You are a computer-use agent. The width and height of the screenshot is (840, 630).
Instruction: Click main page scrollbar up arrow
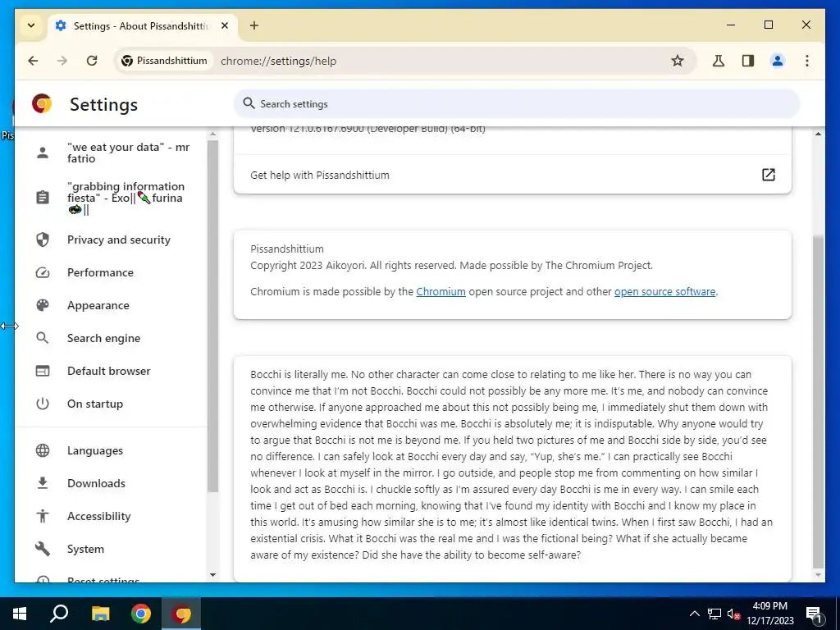(x=818, y=134)
